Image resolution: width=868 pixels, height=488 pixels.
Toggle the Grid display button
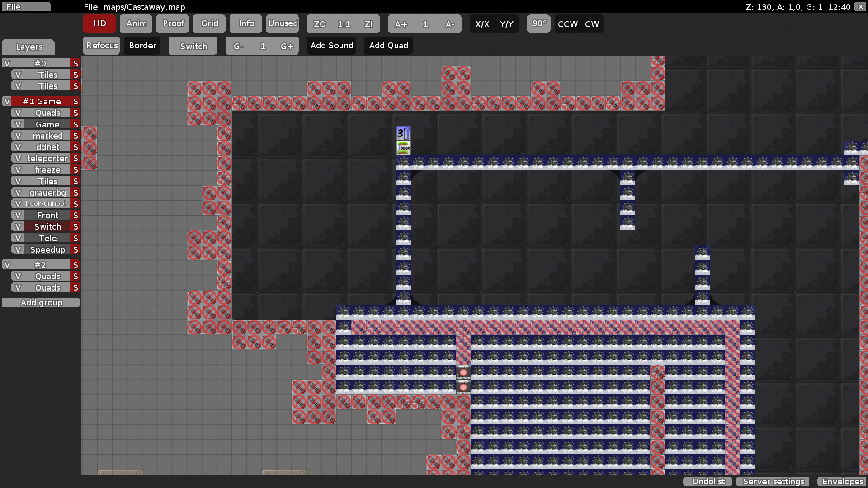(210, 23)
